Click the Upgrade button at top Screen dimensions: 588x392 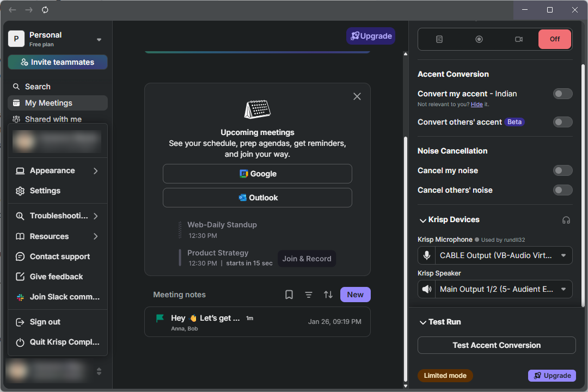pyautogui.click(x=371, y=36)
